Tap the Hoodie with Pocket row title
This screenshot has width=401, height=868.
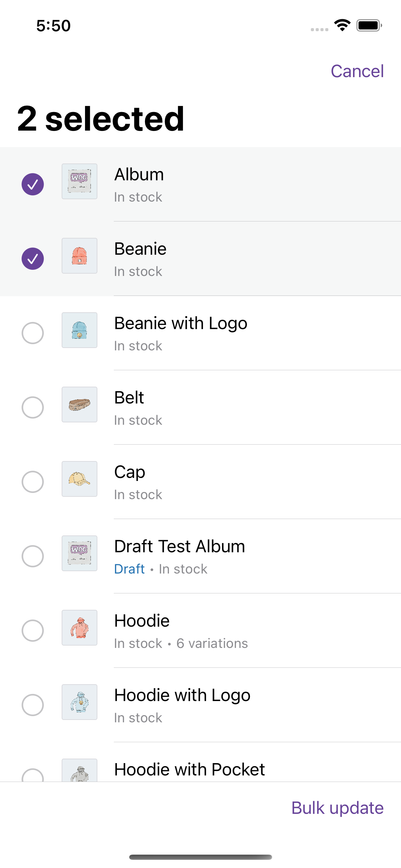pyautogui.click(x=189, y=770)
